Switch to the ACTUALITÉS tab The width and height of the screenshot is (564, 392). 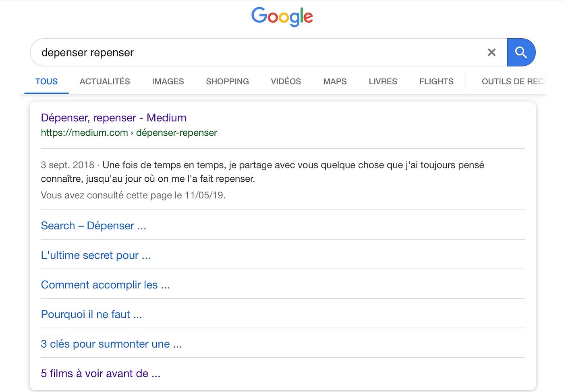point(105,81)
